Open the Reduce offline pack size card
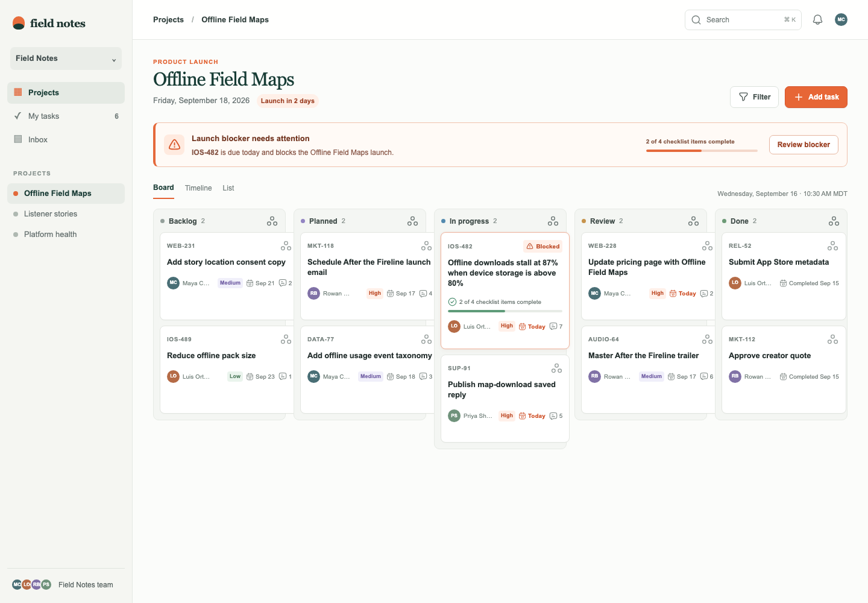The image size is (868, 603). coord(227,370)
